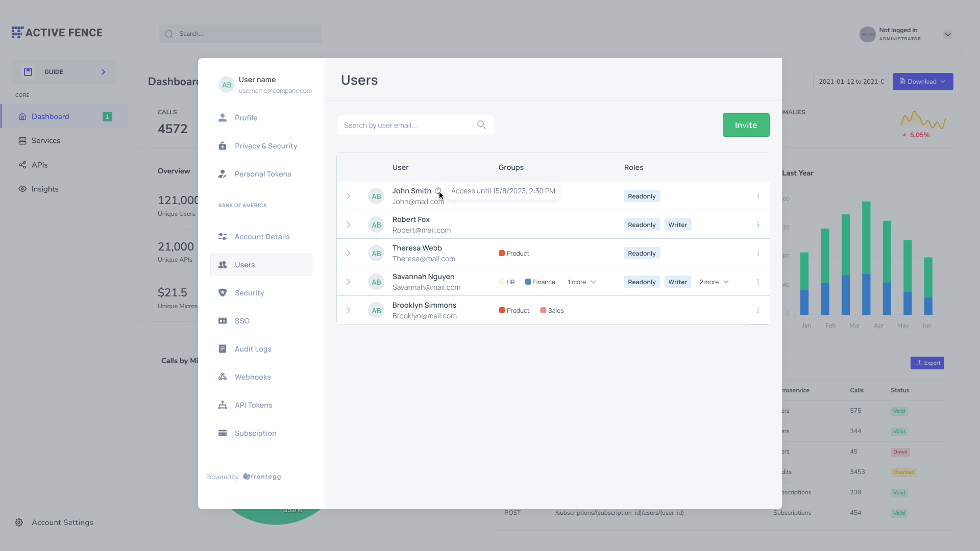The image size is (980, 551).
Task: Open the Privacy & Security menu item
Action: 265,146
